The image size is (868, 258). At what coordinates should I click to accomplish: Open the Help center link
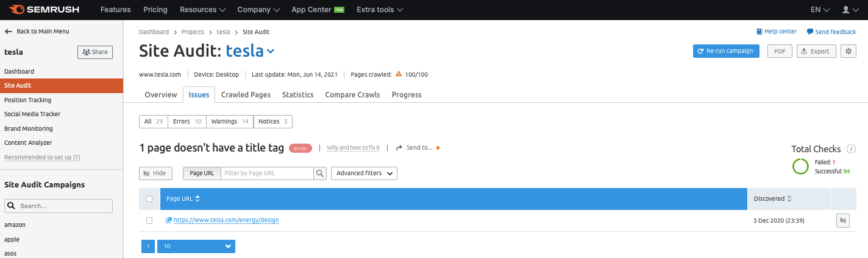(x=777, y=32)
